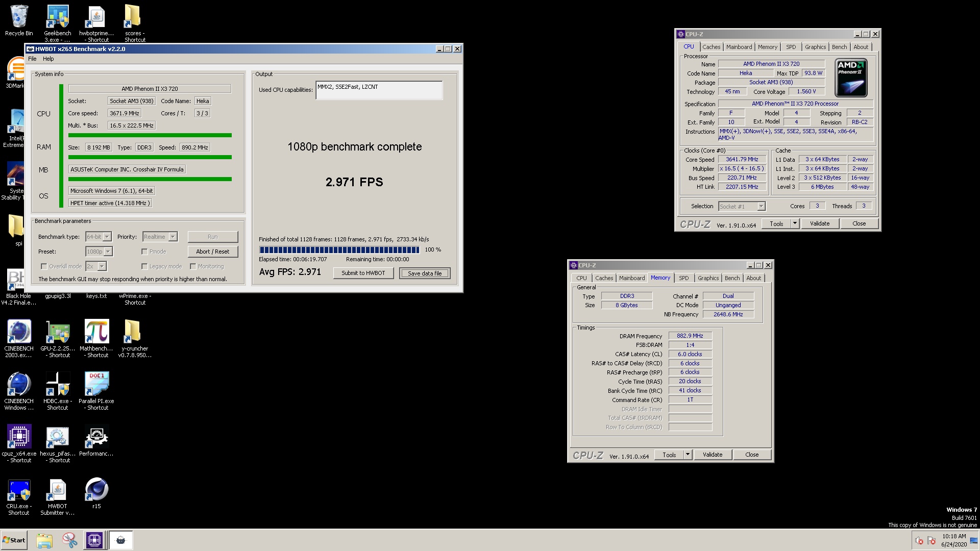Screen dimensions: 980x551
Task: Open the Overkill mode 2x dropdown
Action: pyautogui.click(x=96, y=266)
